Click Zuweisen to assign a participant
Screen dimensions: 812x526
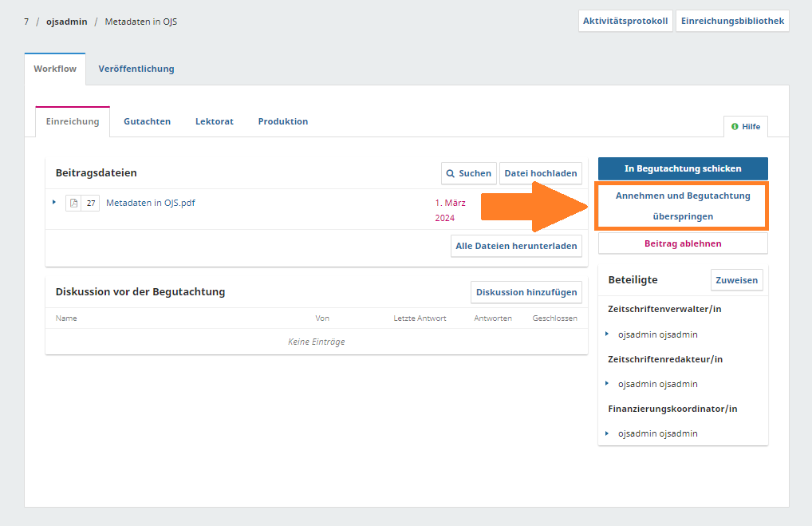pos(736,279)
